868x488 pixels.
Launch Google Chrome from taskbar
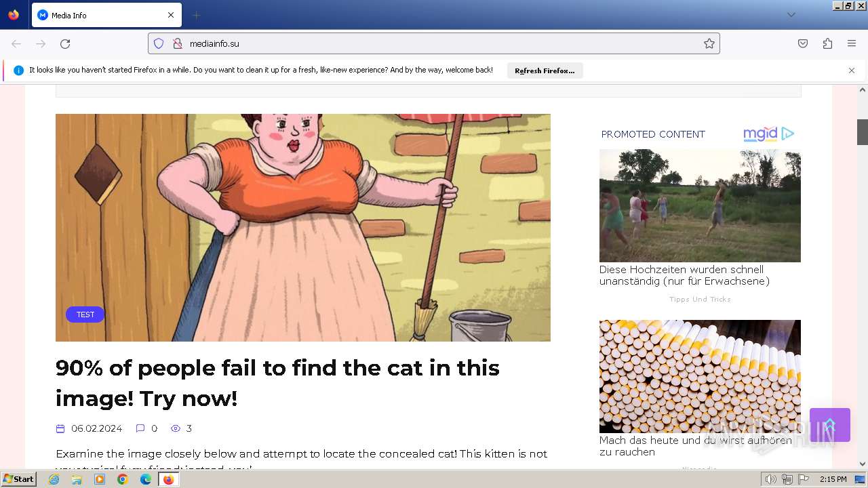point(123,479)
